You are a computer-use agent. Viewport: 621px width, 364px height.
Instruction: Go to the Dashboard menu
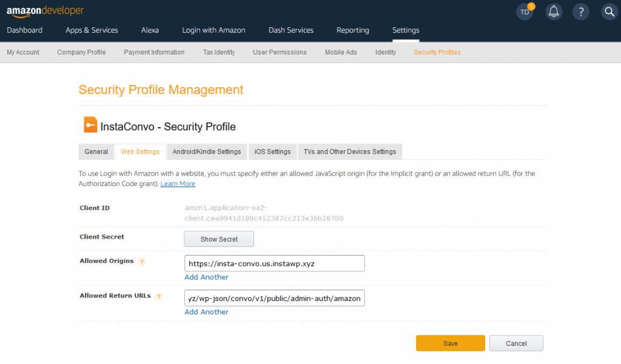24,30
